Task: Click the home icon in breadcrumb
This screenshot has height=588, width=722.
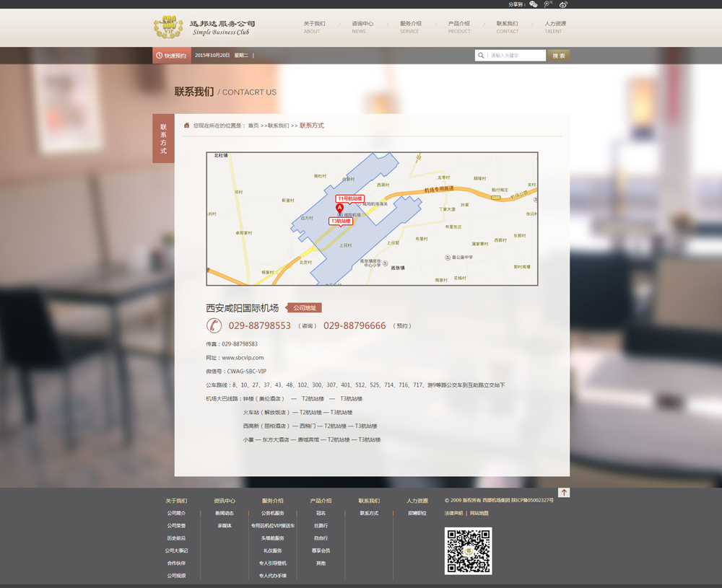Action: 186,126
